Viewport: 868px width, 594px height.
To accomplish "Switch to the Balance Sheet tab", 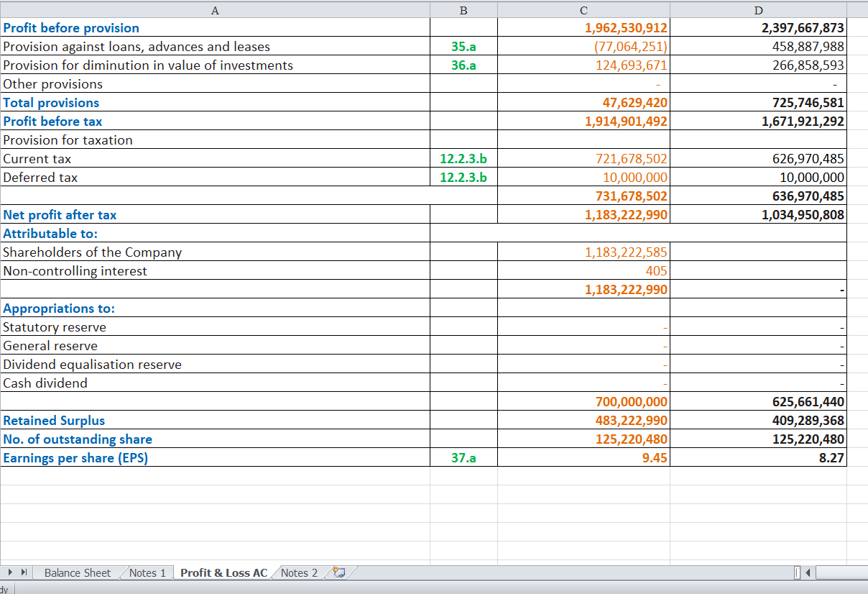I will tap(76, 572).
